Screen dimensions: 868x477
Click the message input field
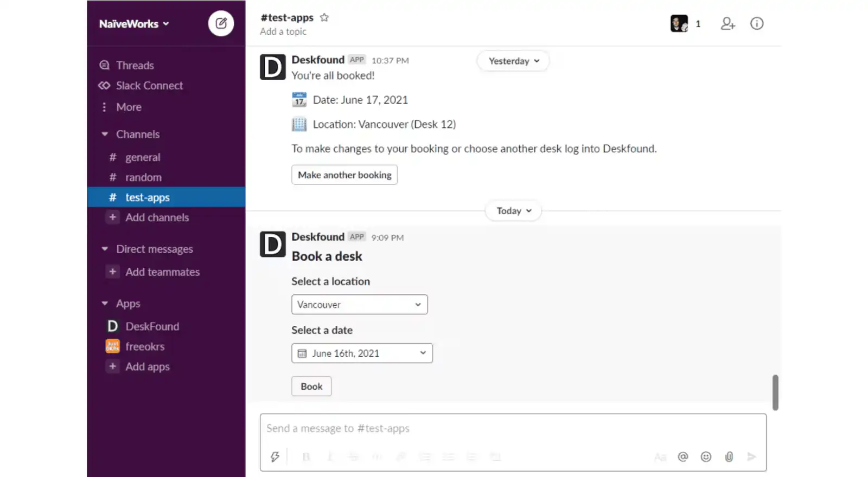[513, 429]
